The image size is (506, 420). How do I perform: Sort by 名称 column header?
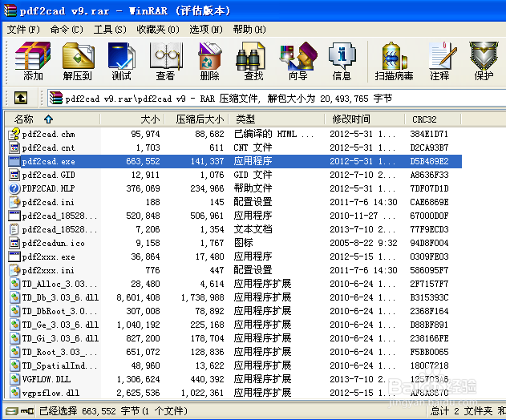[x=52, y=119]
